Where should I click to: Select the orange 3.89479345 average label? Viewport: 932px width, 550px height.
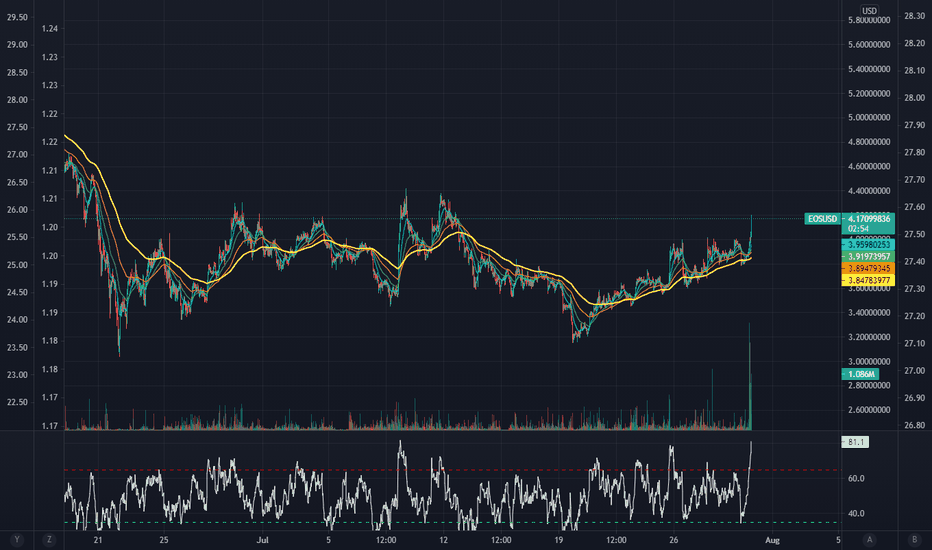point(868,268)
